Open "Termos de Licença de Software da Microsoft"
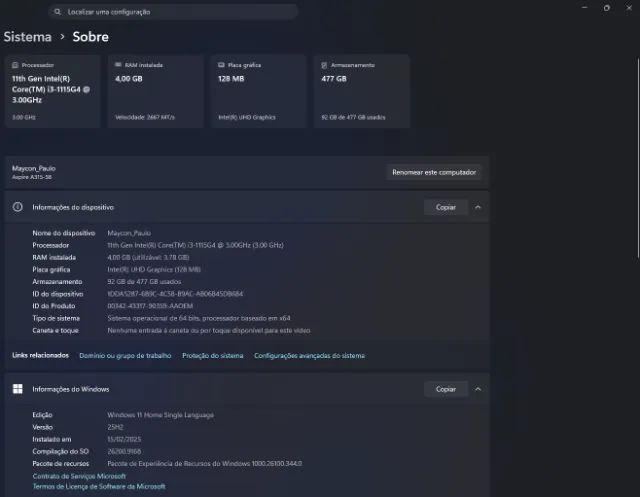Image resolution: width=640 pixels, height=497 pixels. point(99,486)
